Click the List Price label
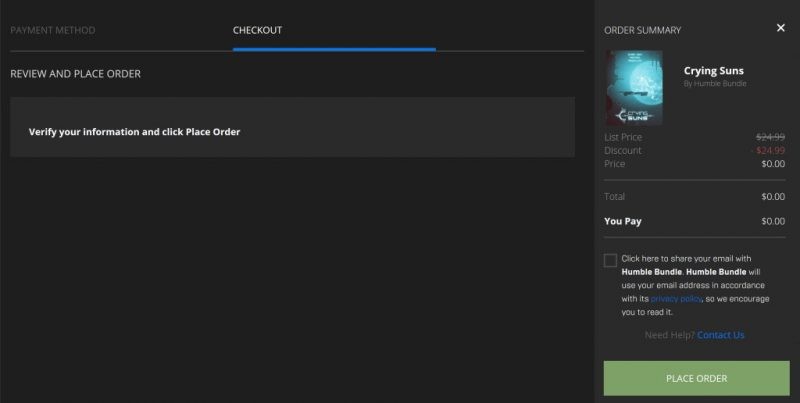Image resolution: width=800 pixels, height=403 pixels. click(x=623, y=137)
